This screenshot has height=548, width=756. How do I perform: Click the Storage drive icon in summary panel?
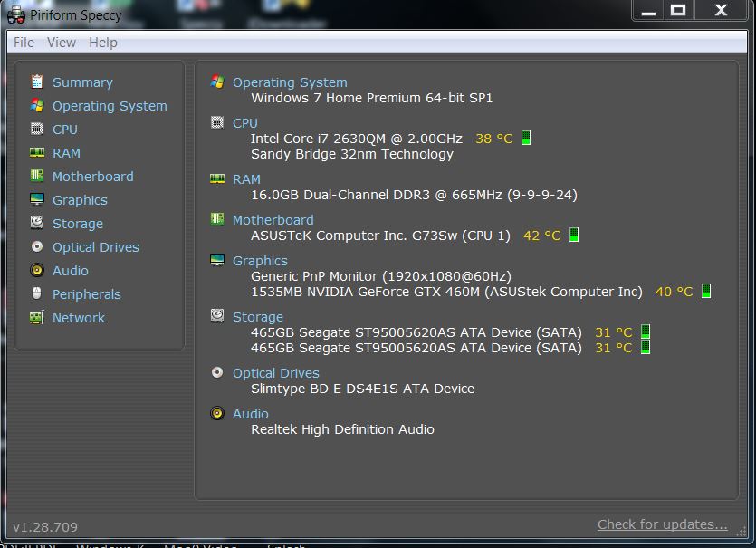click(x=217, y=316)
